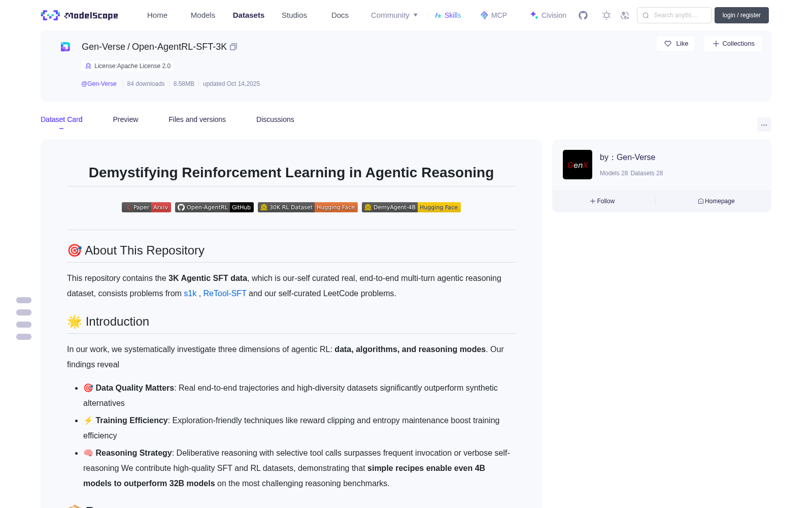Click the GenX organization avatar

tap(578, 165)
